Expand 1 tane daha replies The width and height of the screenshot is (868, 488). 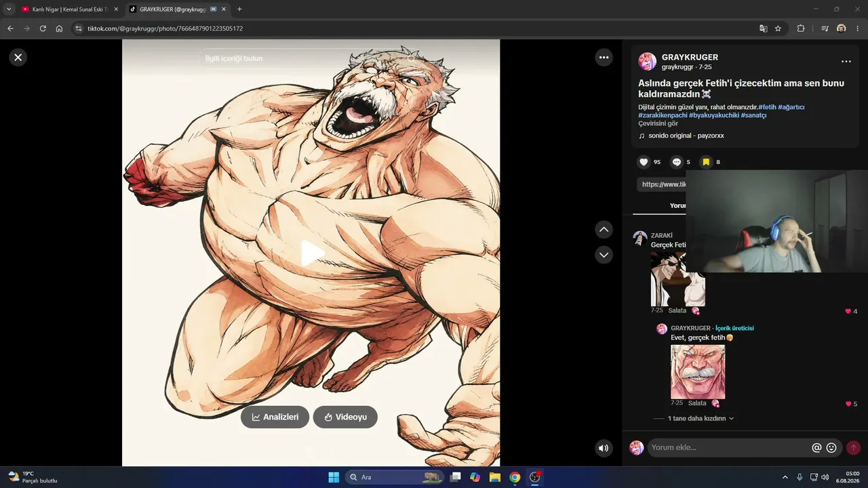pos(701,419)
